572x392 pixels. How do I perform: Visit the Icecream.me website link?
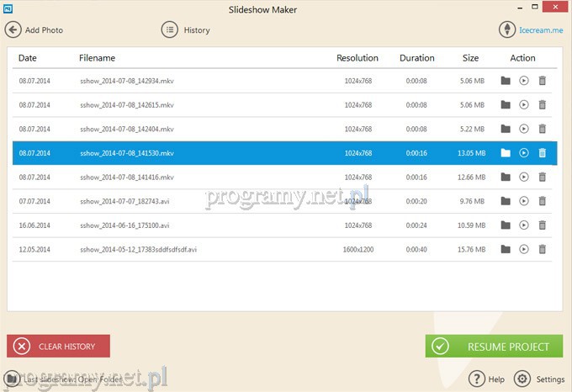tap(541, 30)
